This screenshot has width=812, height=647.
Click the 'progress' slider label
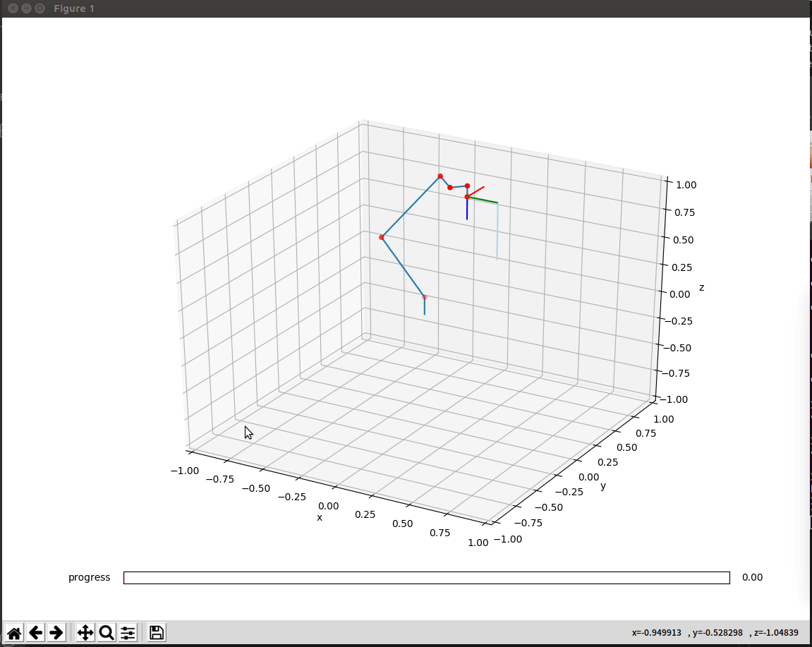pyautogui.click(x=89, y=577)
